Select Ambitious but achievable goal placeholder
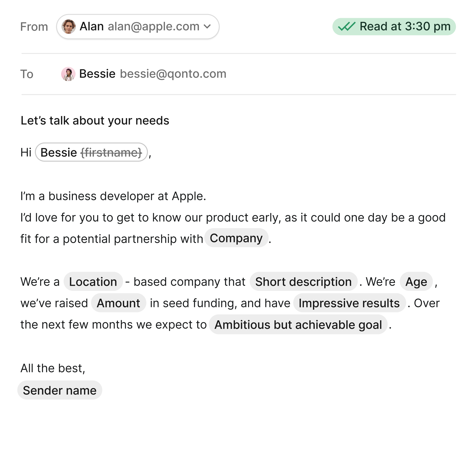Screen dimensions: 476x476 pyautogui.click(x=298, y=325)
